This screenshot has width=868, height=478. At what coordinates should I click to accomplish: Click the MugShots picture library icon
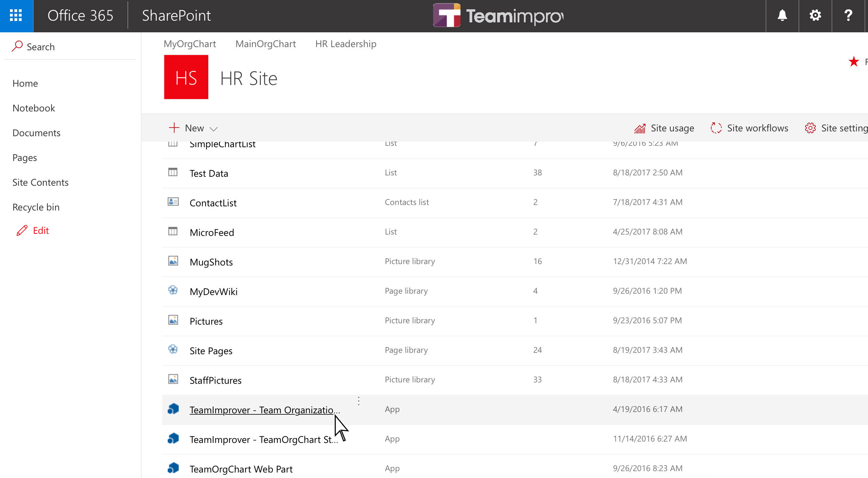click(173, 261)
